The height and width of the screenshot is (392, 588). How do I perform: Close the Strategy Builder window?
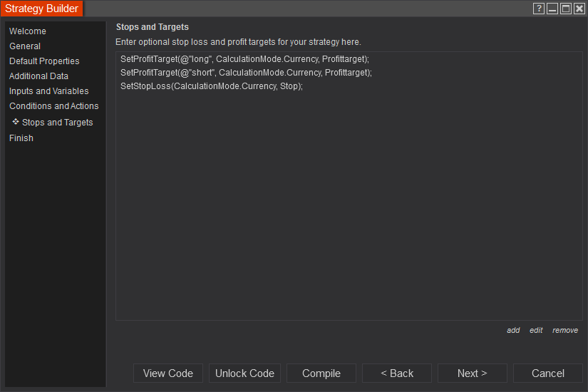pyautogui.click(x=579, y=9)
